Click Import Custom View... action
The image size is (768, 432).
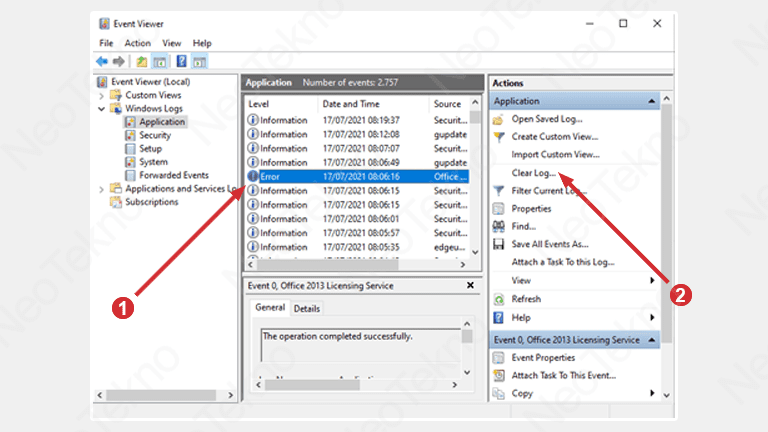coord(555,155)
